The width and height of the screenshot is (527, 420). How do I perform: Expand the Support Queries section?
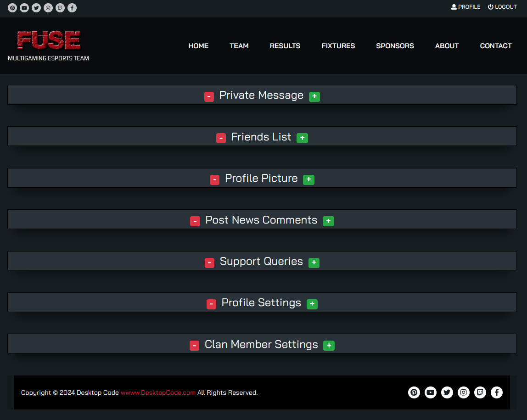(x=314, y=263)
